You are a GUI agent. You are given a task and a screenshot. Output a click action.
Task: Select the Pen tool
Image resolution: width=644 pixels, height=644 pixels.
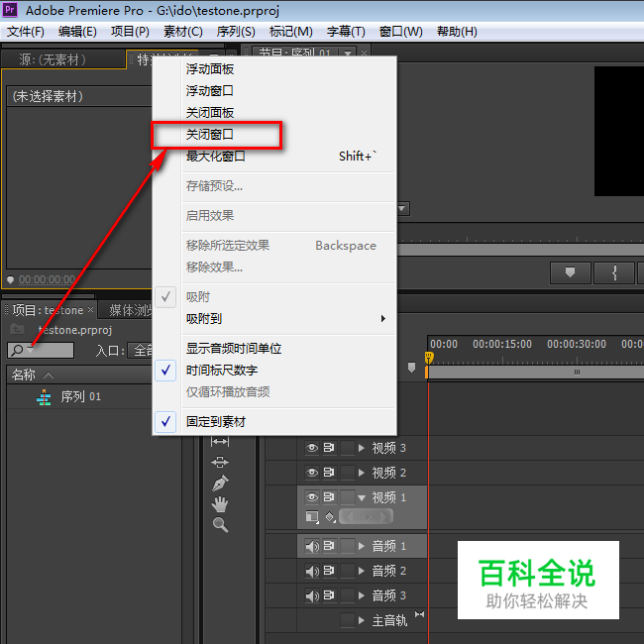click(x=220, y=483)
